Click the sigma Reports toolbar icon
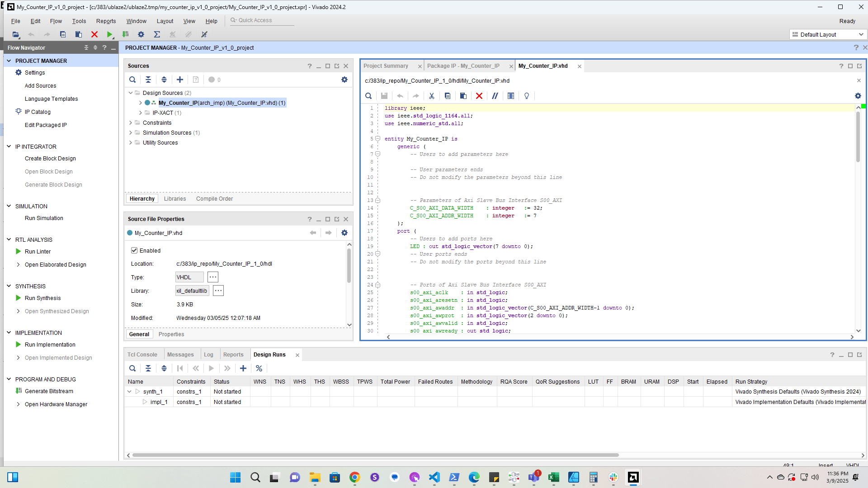This screenshot has width=868, height=488. click(157, 34)
